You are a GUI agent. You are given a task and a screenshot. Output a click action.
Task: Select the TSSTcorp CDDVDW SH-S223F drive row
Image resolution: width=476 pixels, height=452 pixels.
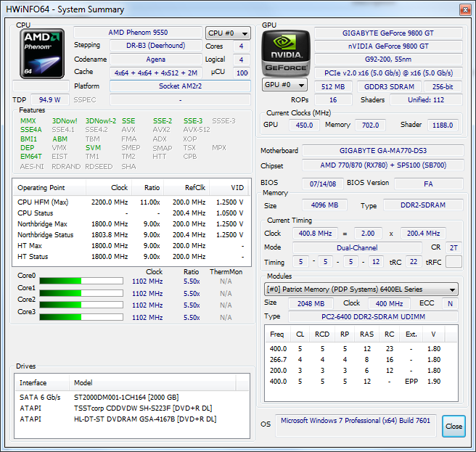tap(132, 408)
